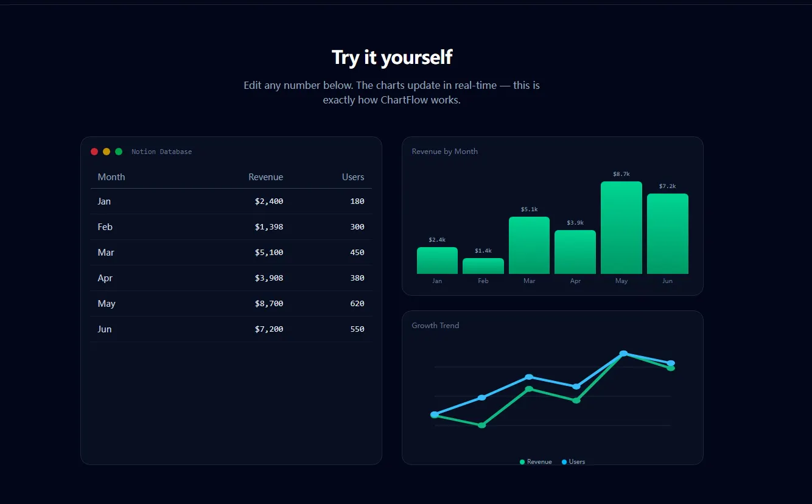Click the green window dot
Screen dimensions: 812x504
(x=119, y=152)
